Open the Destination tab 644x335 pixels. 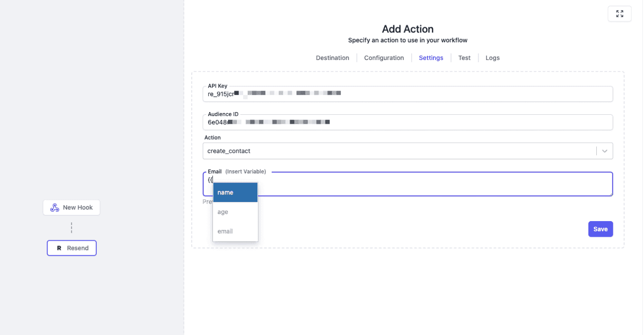(332, 58)
